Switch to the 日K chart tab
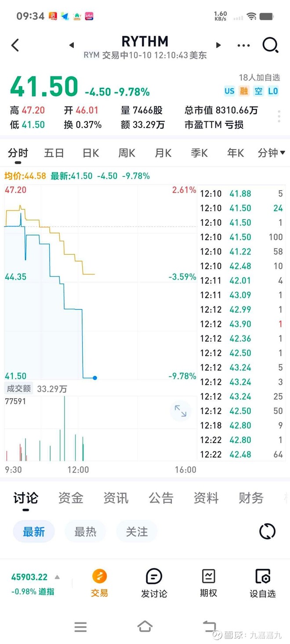 click(91, 153)
